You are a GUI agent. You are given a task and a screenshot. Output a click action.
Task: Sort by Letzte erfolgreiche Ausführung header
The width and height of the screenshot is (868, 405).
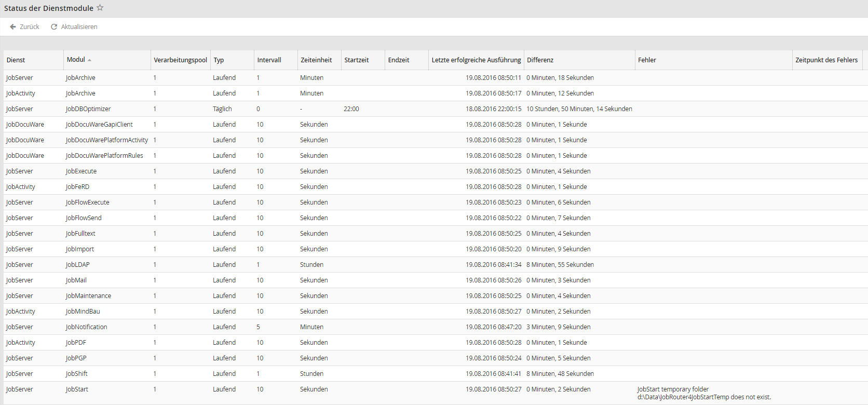[476, 60]
